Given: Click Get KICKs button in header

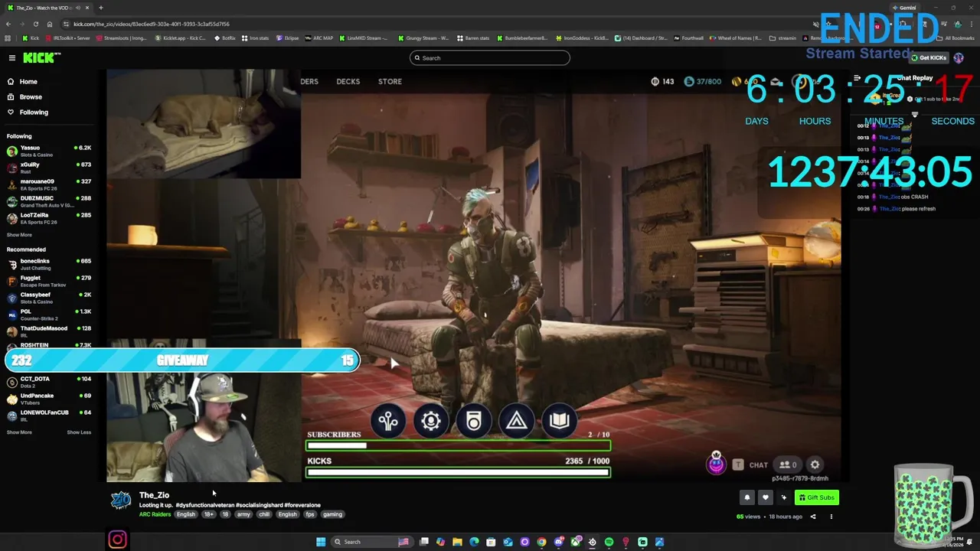Looking at the screenshot, I should click(929, 57).
